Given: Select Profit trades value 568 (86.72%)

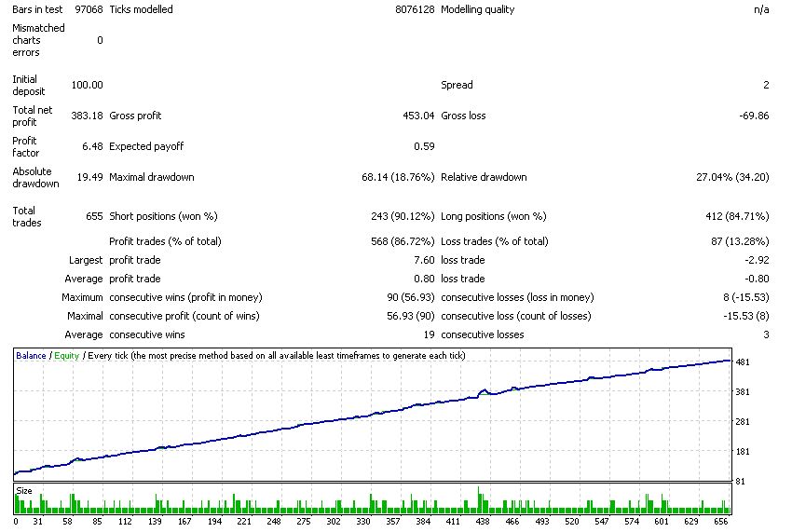Looking at the screenshot, I should click(x=403, y=241).
